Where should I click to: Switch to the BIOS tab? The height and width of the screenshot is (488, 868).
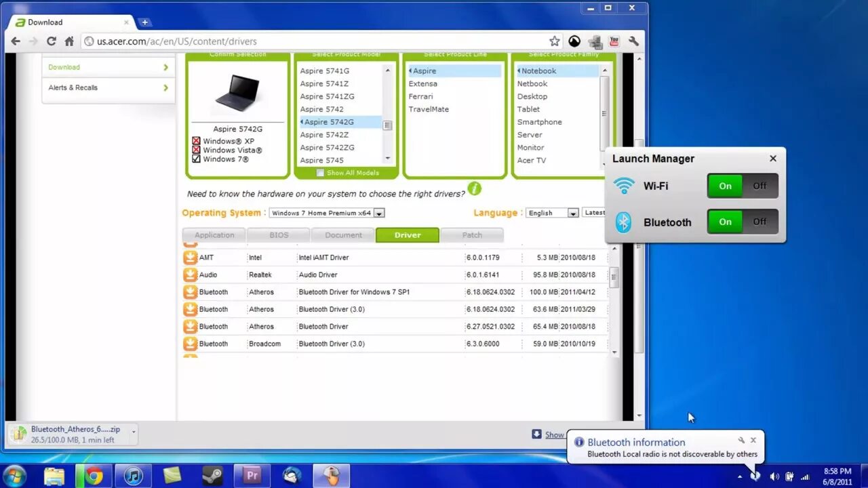[x=279, y=235]
